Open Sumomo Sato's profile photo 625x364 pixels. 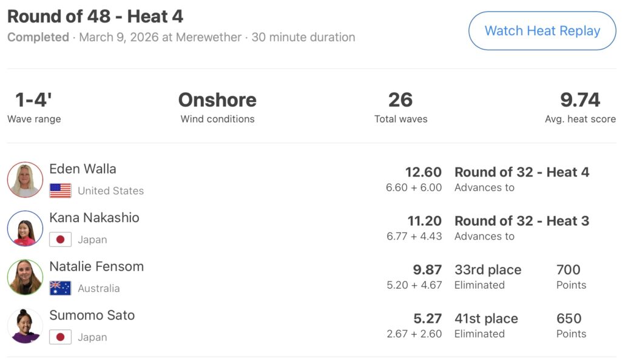point(25,326)
